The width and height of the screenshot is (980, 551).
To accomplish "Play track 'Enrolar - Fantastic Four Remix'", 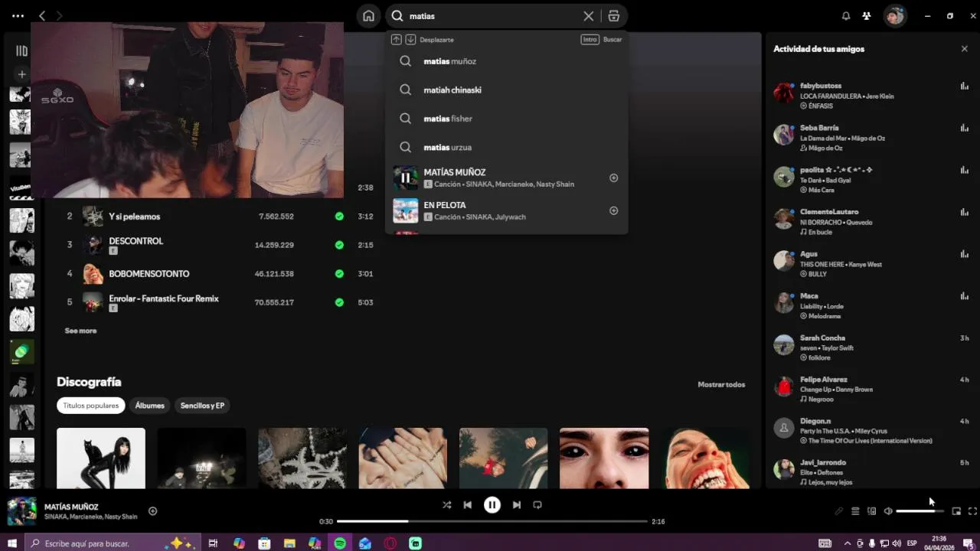I will click(x=164, y=298).
